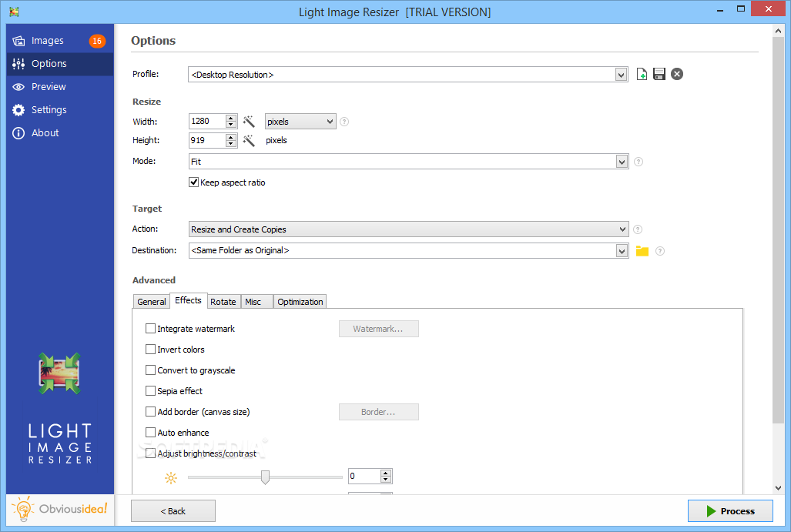Open help icon beside Action dropdown
The image size is (791, 532).
point(638,229)
